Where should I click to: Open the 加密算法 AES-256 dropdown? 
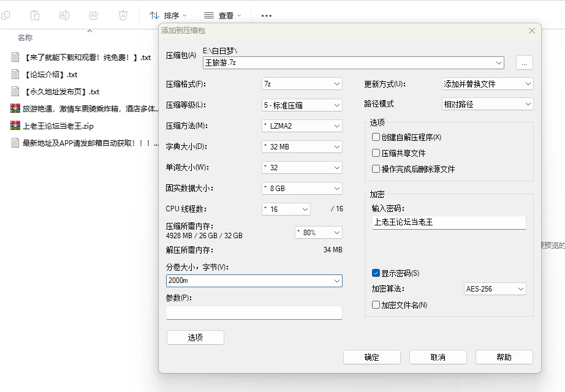click(x=495, y=289)
